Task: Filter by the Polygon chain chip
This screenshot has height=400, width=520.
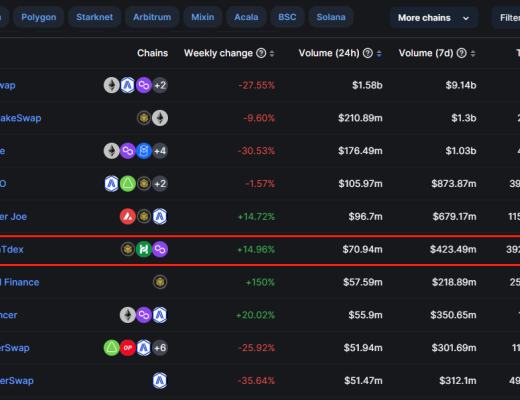Action: tap(39, 17)
